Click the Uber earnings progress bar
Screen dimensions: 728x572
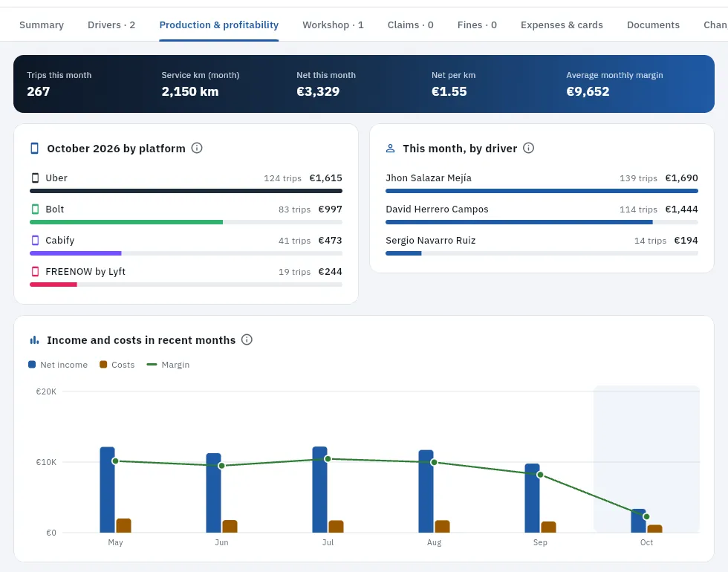click(x=186, y=191)
